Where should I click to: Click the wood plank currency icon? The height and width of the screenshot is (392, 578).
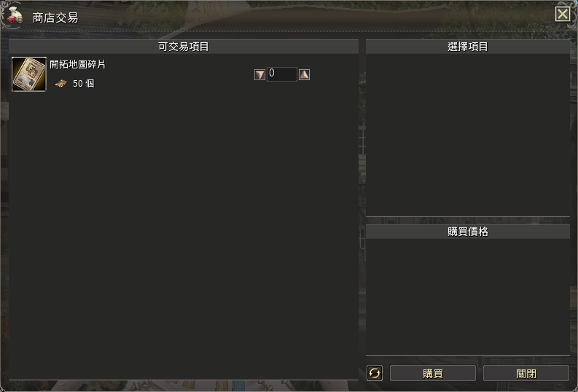[x=60, y=84]
